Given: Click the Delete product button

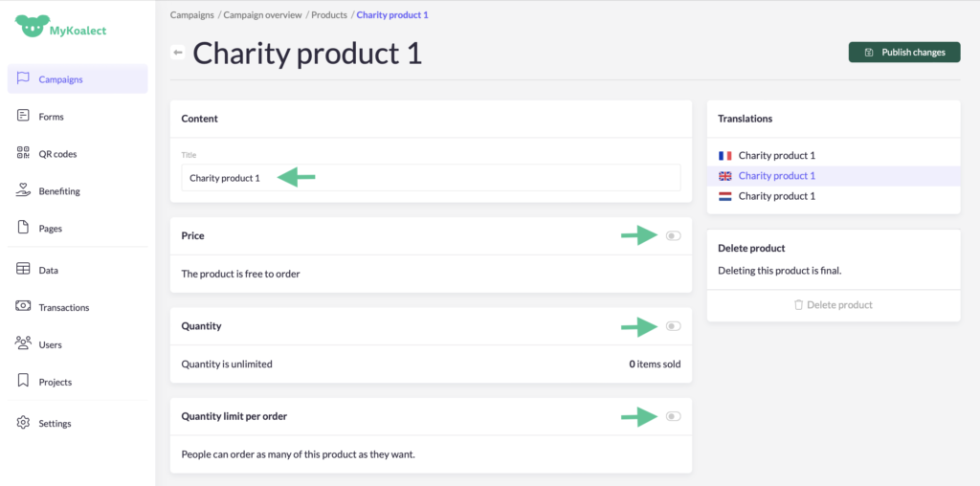Looking at the screenshot, I should (x=833, y=305).
